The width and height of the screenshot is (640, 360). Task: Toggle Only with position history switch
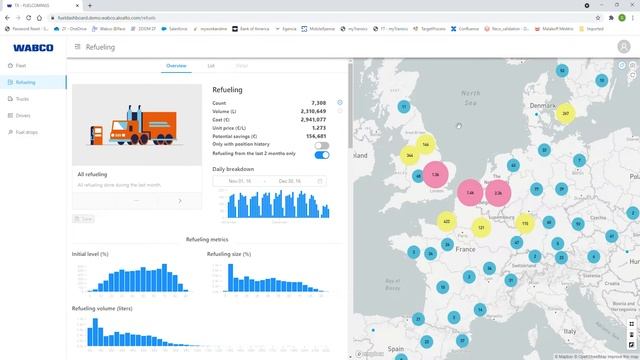322,145
